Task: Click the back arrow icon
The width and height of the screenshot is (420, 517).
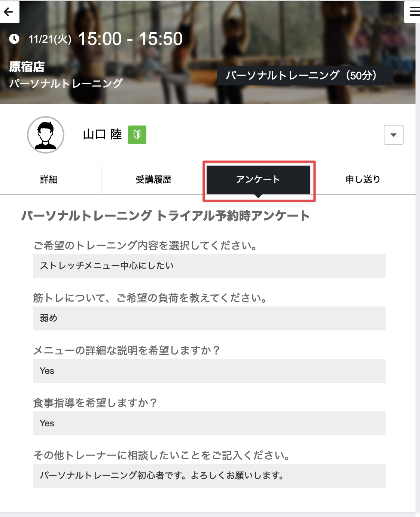Action: point(8,12)
